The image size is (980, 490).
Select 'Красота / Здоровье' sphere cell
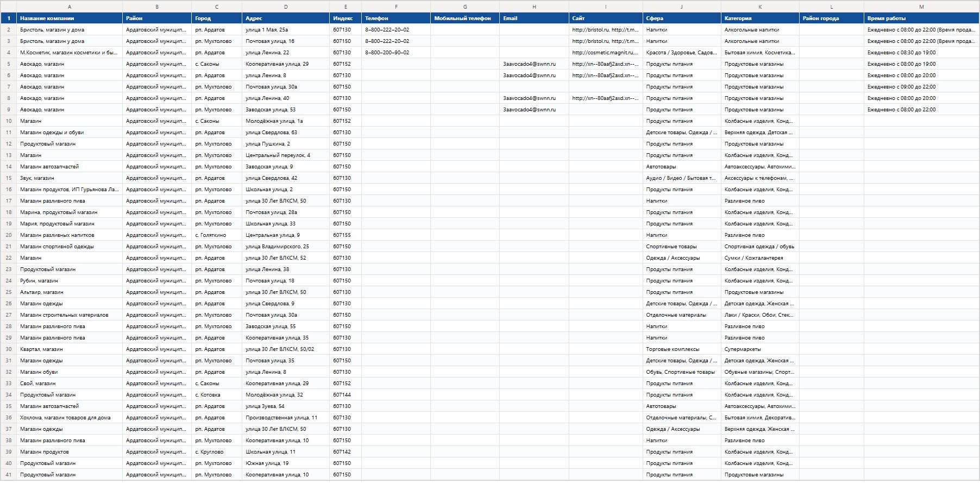(682, 53)
